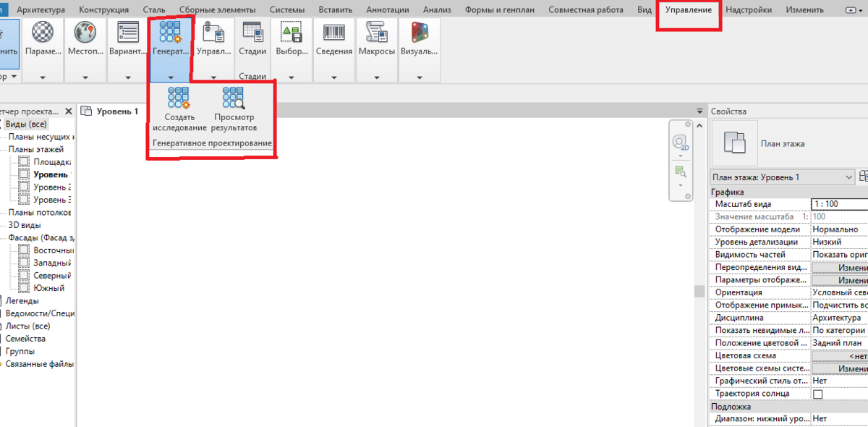The width and height of the screenshot is (868, 427).
Task: Click the Цветовая схема <нет> button
Action: click(840, 356)
